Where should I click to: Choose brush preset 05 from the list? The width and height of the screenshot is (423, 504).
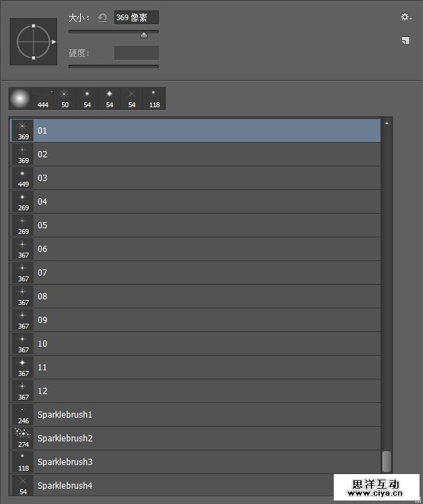195,225
